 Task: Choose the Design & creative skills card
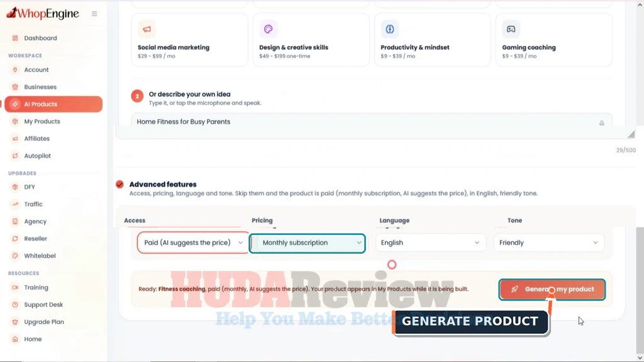[x=311, y=40]
